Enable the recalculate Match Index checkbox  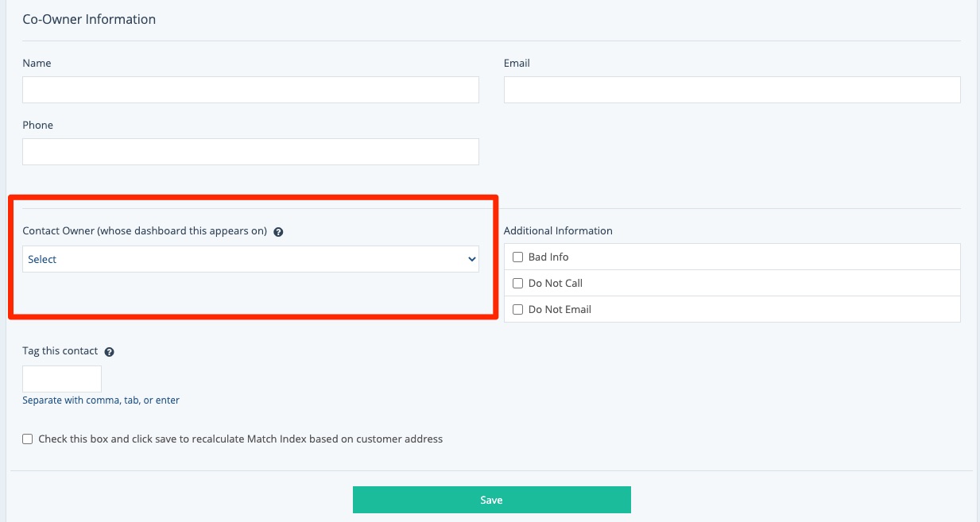coord(28,439)
